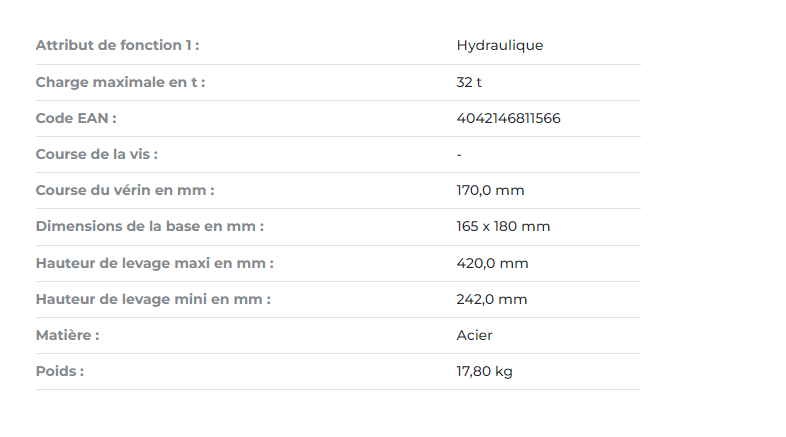This screenshot has height=437, width=786.
Task: Click the 'Hauteur de levage maxi en mm' label
Action: click(x=154, y=263)
